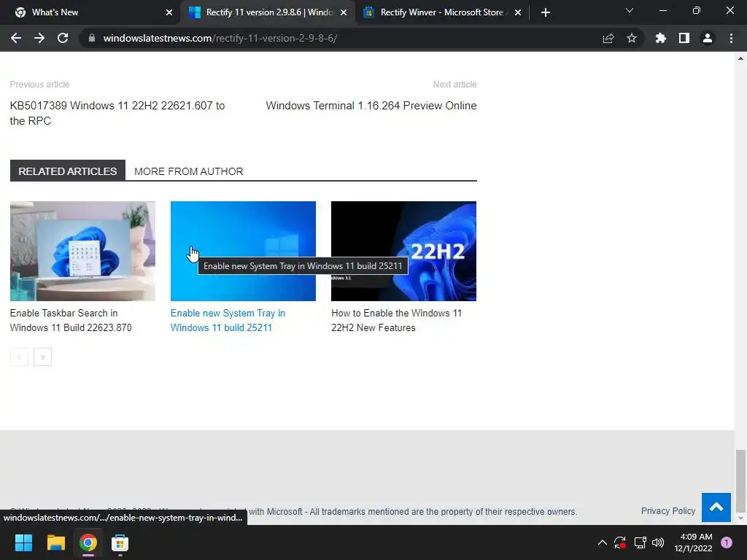Open volume speaker tray icon
This screenshot has width=747, height=560.
(x=658, y=542)
